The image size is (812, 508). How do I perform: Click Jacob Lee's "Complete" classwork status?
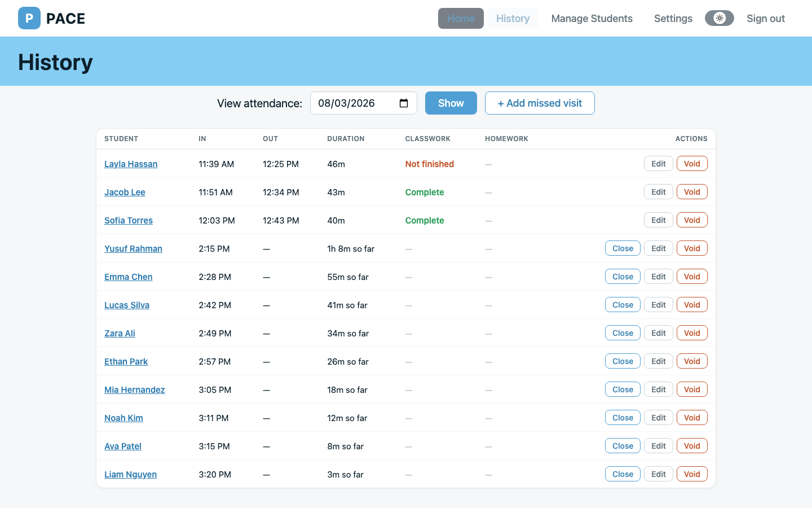pos(425,192)
